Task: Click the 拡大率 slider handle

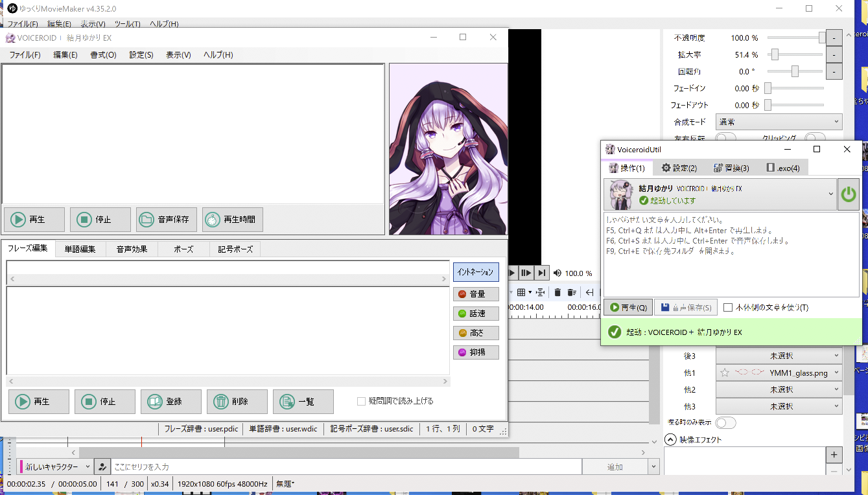Action: [x=774, y=54]
